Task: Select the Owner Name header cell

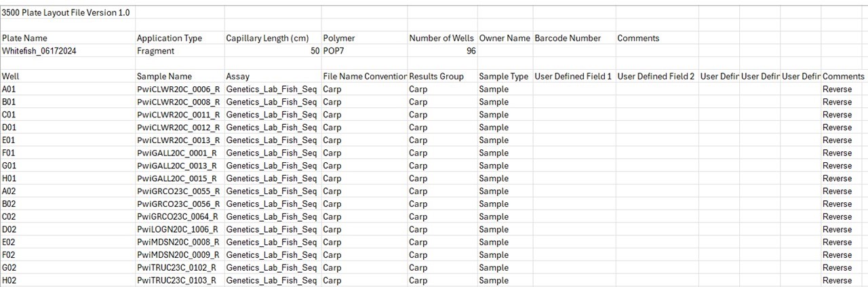Action: [x=505, y=38]
